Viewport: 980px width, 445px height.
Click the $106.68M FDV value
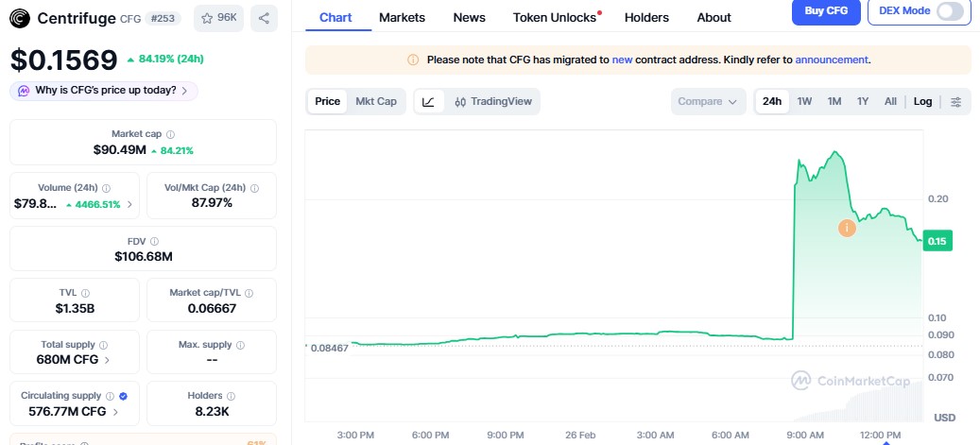(x=143, y=256)
